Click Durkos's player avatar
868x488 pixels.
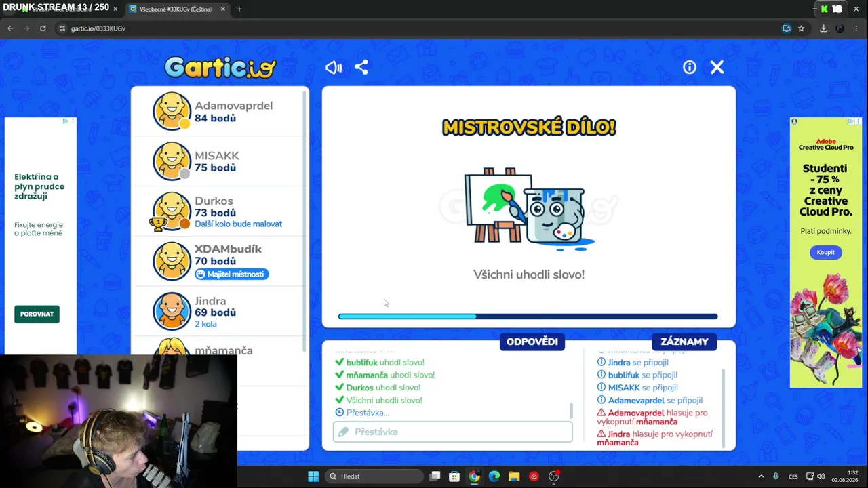click(x=172, y=211)
